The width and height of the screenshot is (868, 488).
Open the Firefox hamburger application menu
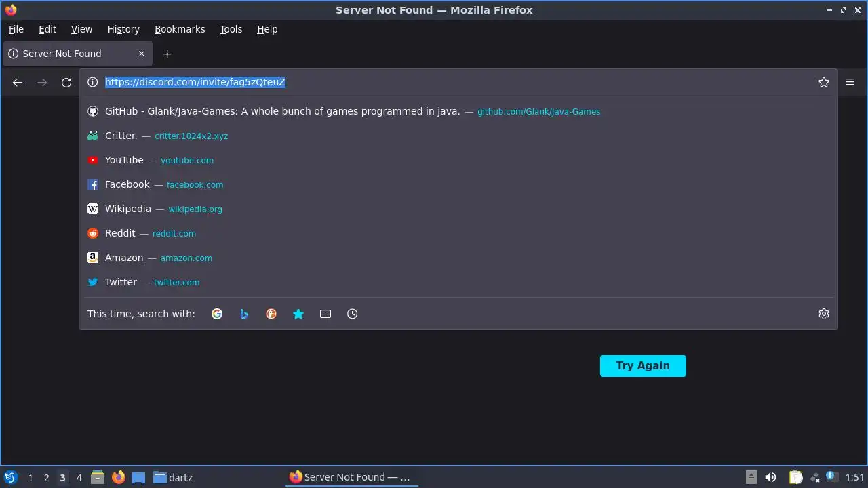(850, 82)
